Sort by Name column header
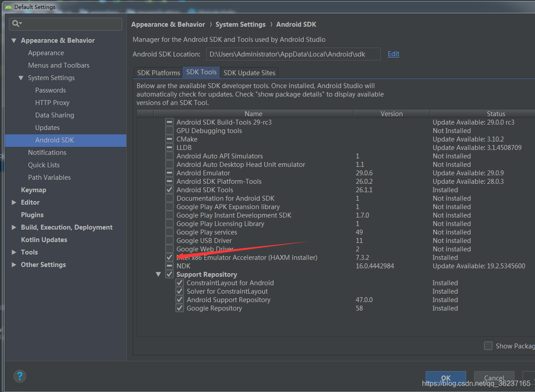535x392 pixels. coord(253,114)
